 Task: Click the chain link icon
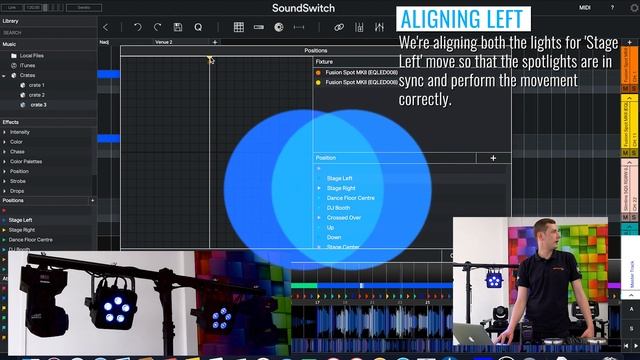coord(339,27)
